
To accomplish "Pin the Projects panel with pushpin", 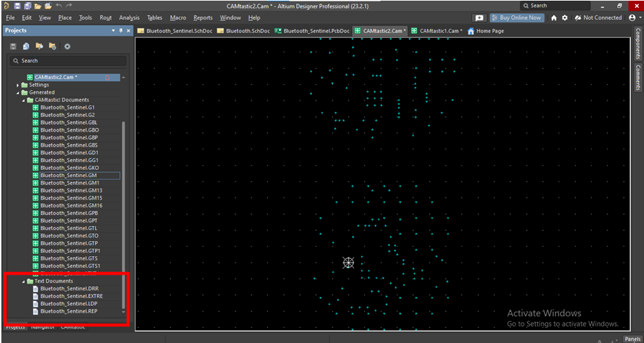I will click(121, 31).
